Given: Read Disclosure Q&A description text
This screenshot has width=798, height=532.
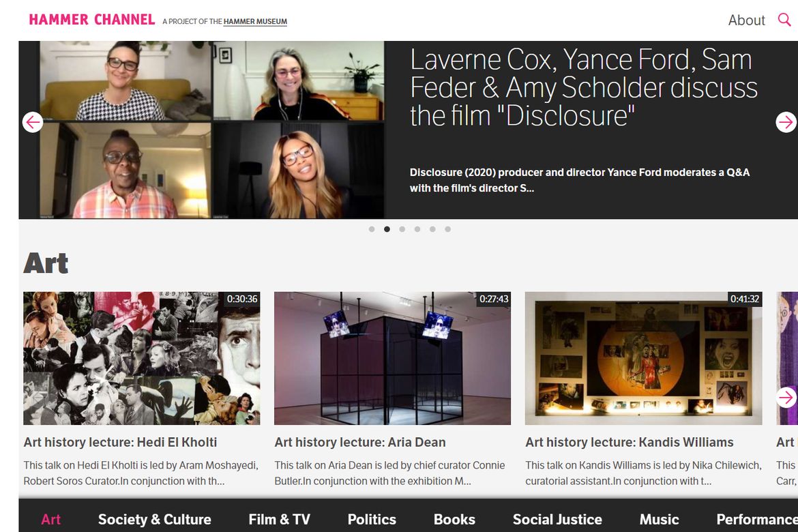Looking at the screenshot, I should [x=579, y=180].
